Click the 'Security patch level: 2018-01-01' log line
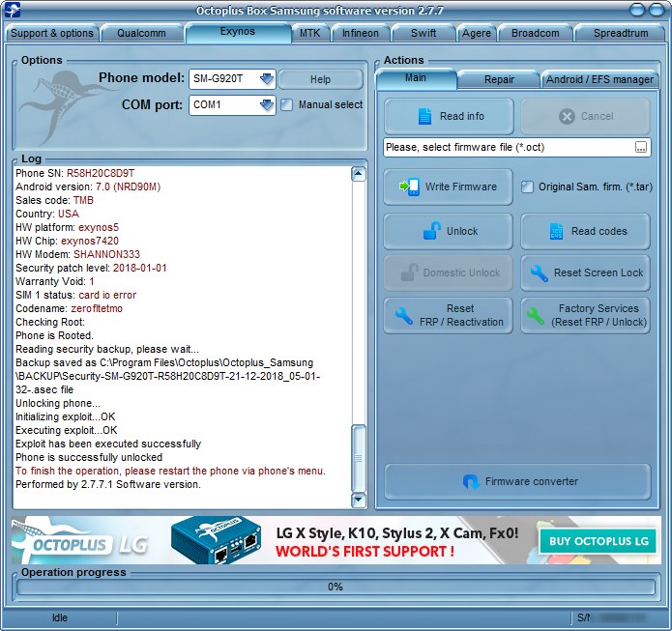672x631 pixels. pos(91,268)
